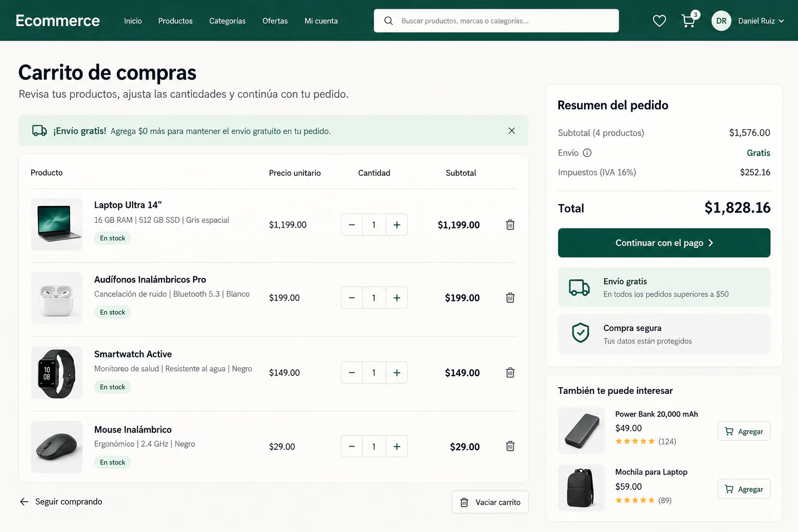Click the Mouse Inalámbrico product name
This screenshot has height=532, width=798.
(x=133, y=430)
